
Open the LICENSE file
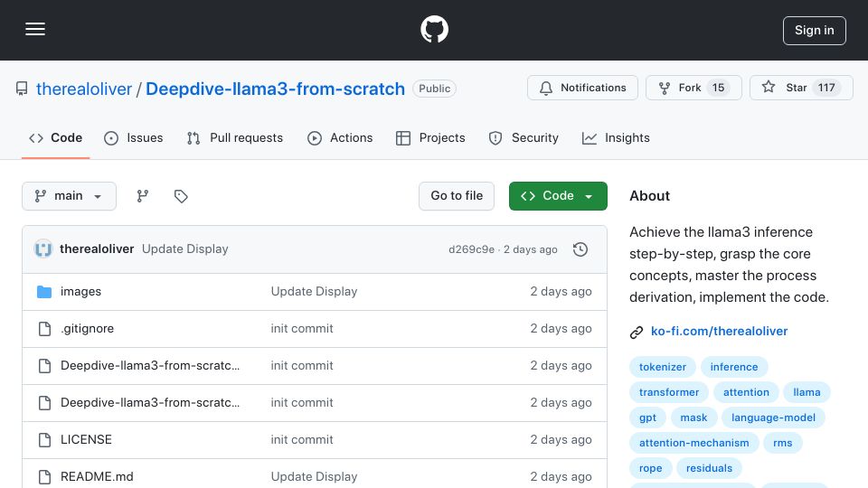tap(86, 440)
